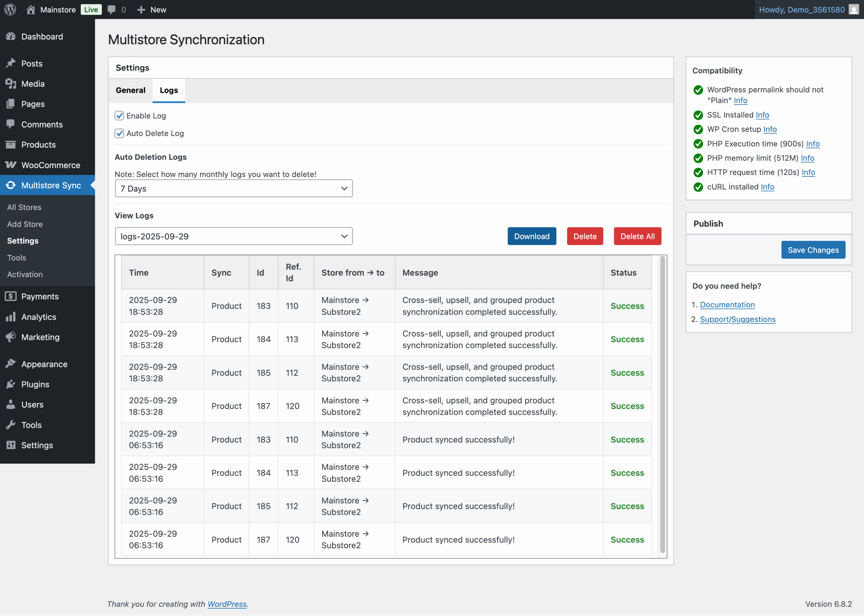This screenshot has height=616, width=864.
Task: Click the Marketing megaphone icon
Action: click(x=10, y=337)
